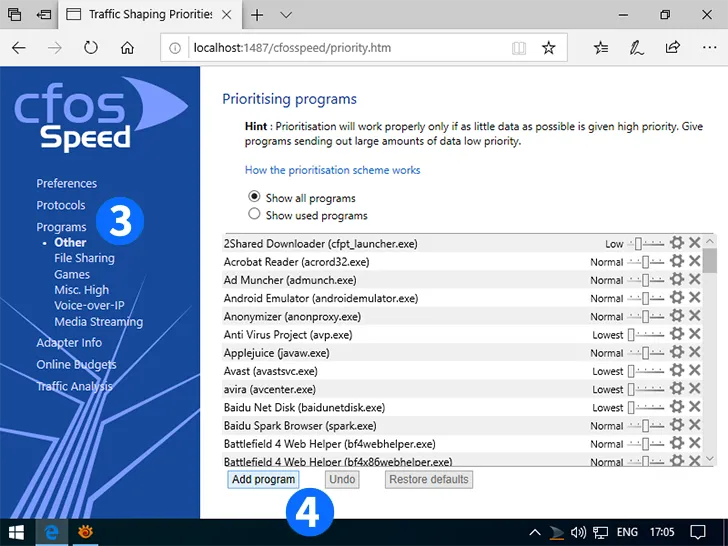Adjust priority slider for 2Shared Downloader

646,243
